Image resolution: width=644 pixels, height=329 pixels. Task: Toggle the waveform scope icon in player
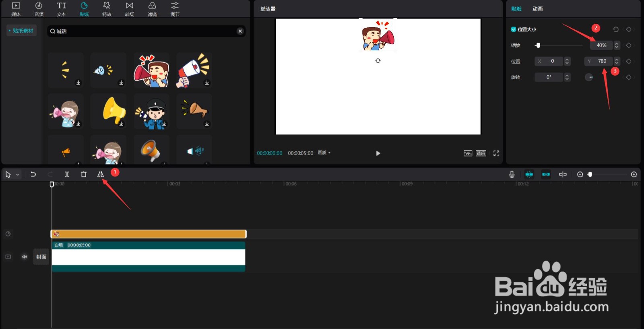pos(468,153)
